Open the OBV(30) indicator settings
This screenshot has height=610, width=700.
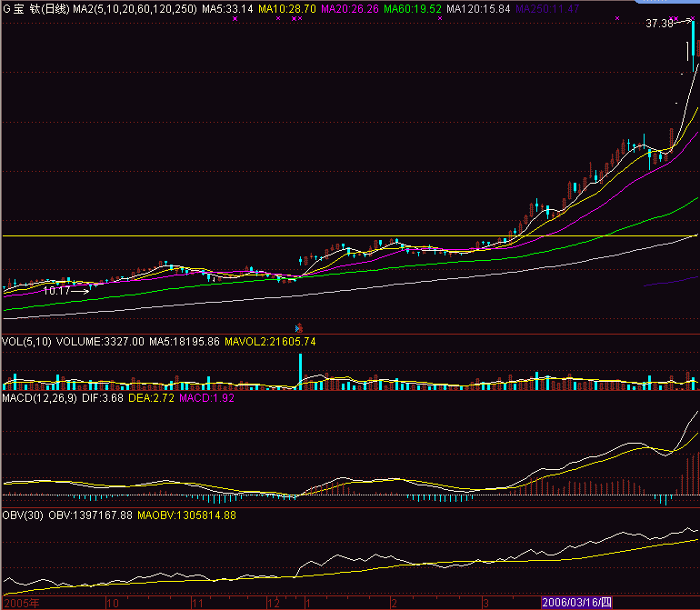tap(23, 515)
